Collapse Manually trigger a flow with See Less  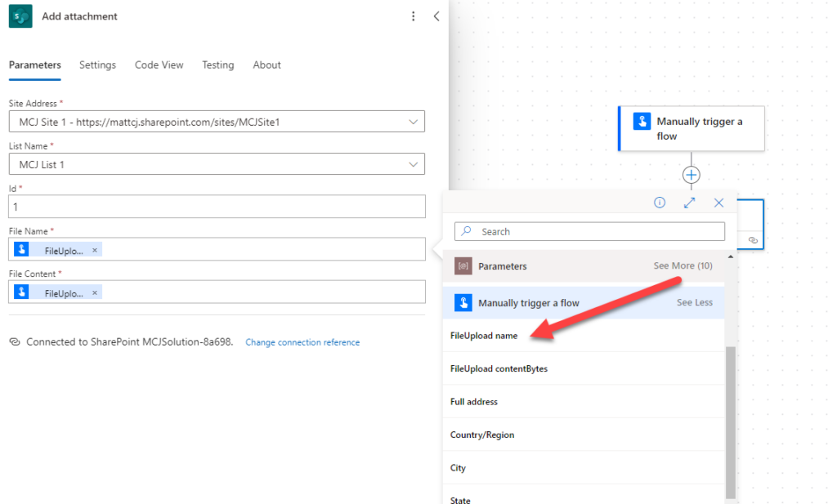(694, 302)
